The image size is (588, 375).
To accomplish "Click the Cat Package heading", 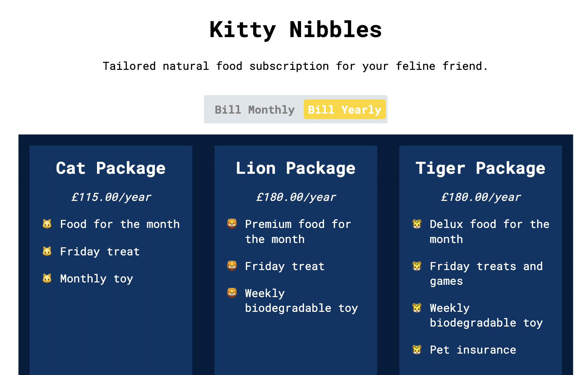I will click(x=111, y=168).
